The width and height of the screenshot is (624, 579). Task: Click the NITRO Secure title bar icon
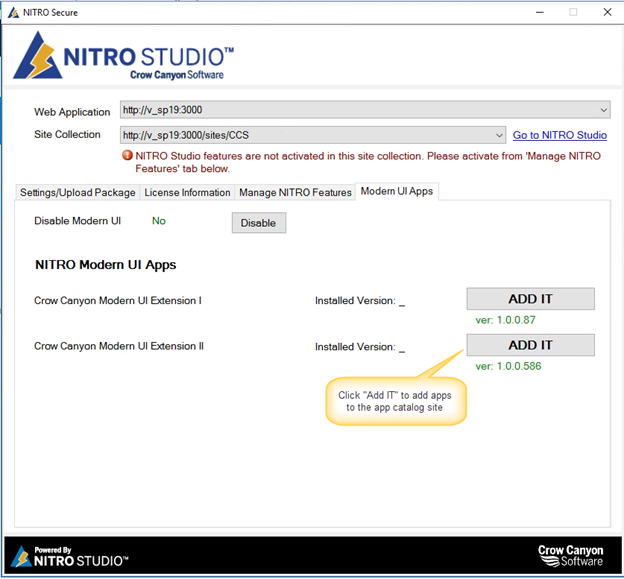pos(13,13)
